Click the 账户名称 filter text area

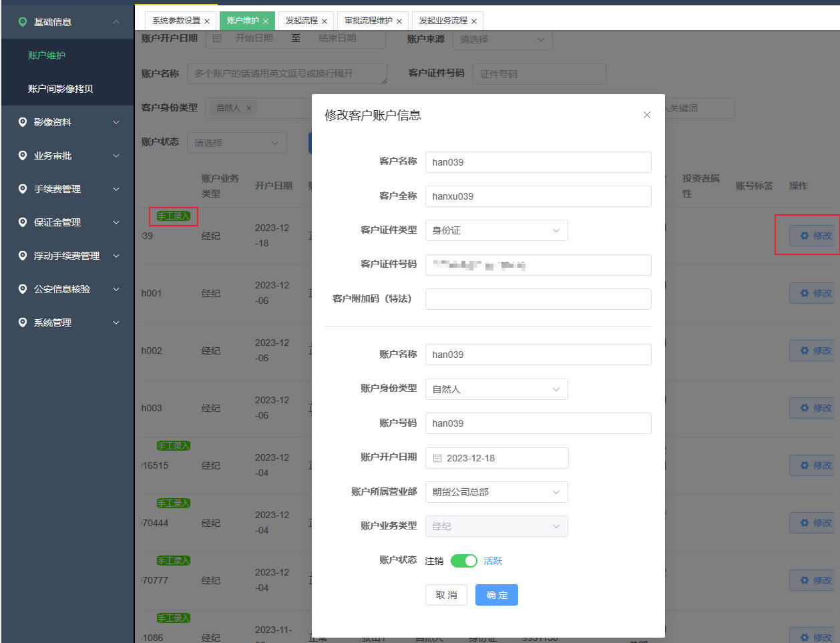tap(287, 74)
